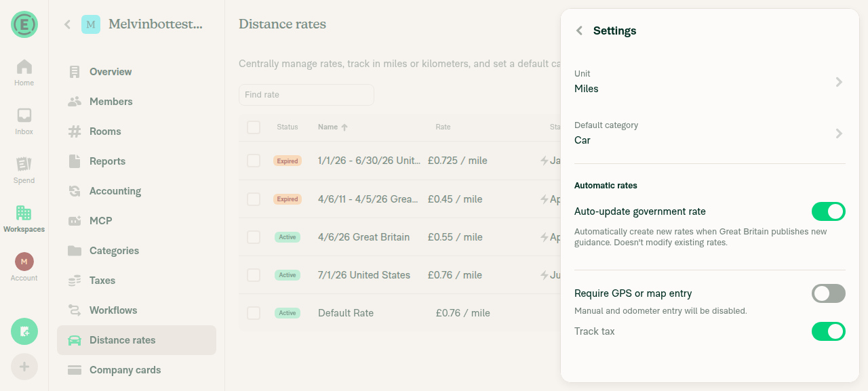
Task: Click the Members people icon
Action: tap(75, 102)
